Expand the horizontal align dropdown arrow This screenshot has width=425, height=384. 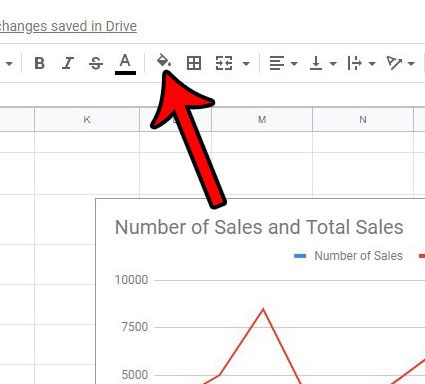coord(294,63)
